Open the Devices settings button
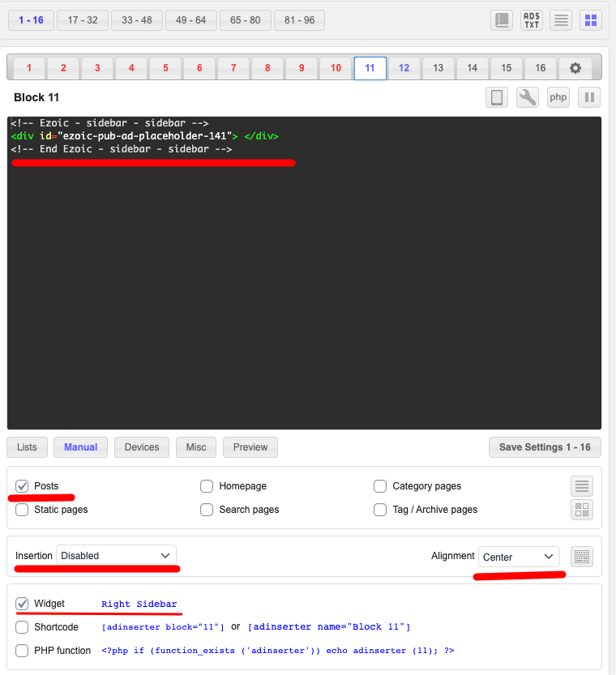 click(x=142, y=447)
